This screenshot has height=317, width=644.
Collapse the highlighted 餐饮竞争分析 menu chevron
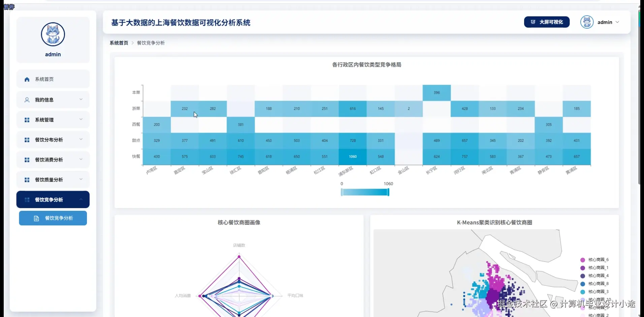coord(81,199)
